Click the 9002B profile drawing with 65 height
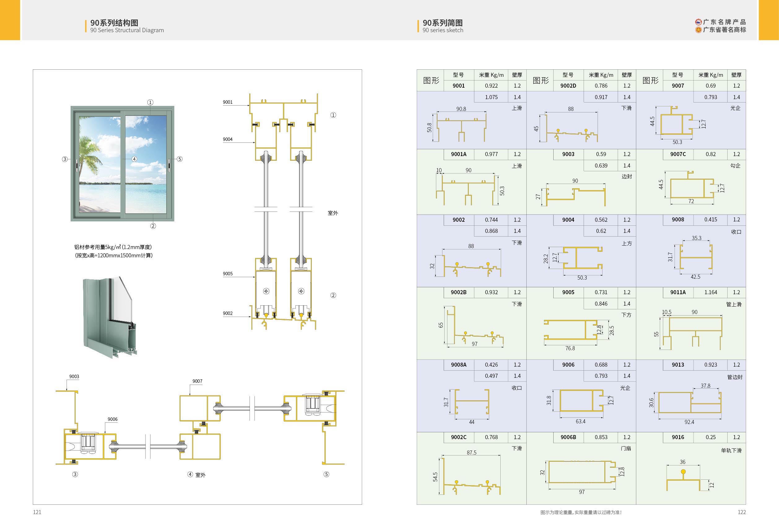The height and width of the screenshot is (532, 779). 471,326
